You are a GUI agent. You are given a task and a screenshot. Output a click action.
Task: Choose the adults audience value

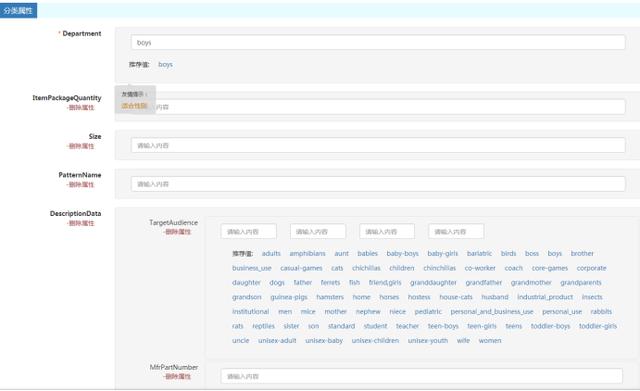(x=271, y=253)
